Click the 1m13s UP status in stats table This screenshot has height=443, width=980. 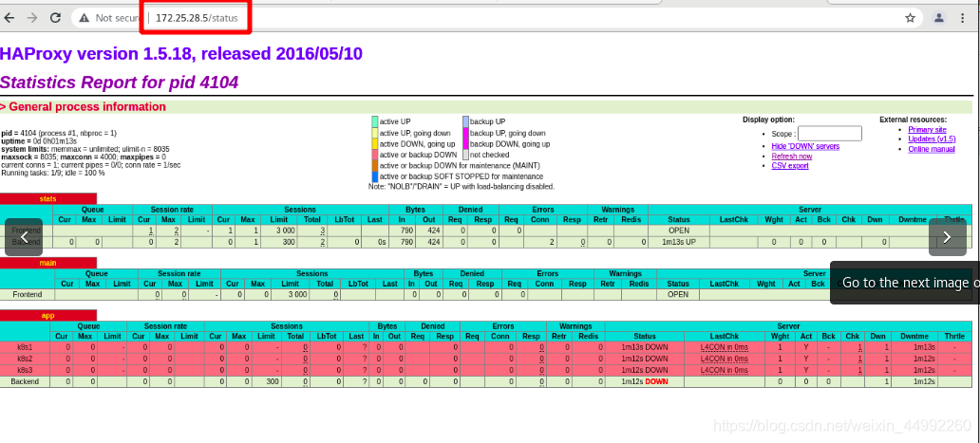(678, 242)
